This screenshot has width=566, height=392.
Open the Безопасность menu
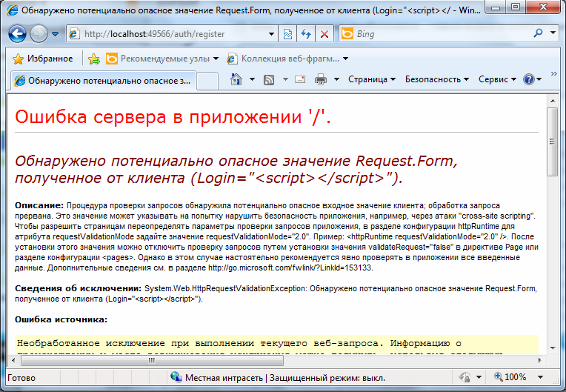(x=437, y=79)
